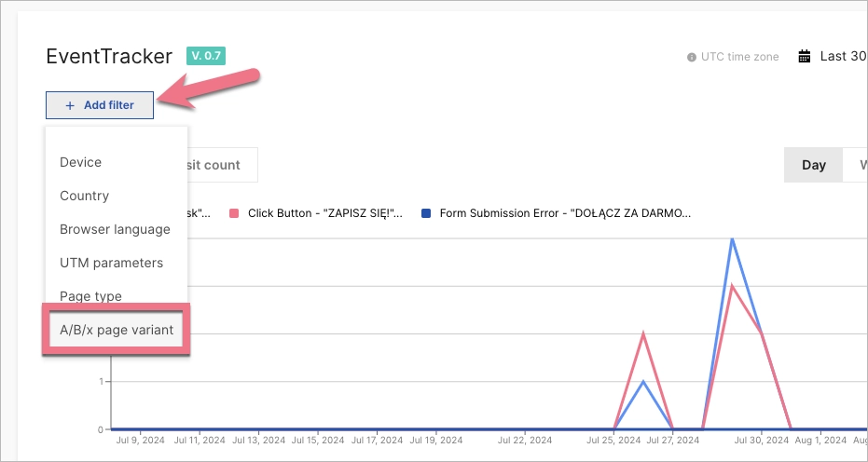Click the Jul 30, 2024 axis label
868x462 pixels.
coord(761,441)
